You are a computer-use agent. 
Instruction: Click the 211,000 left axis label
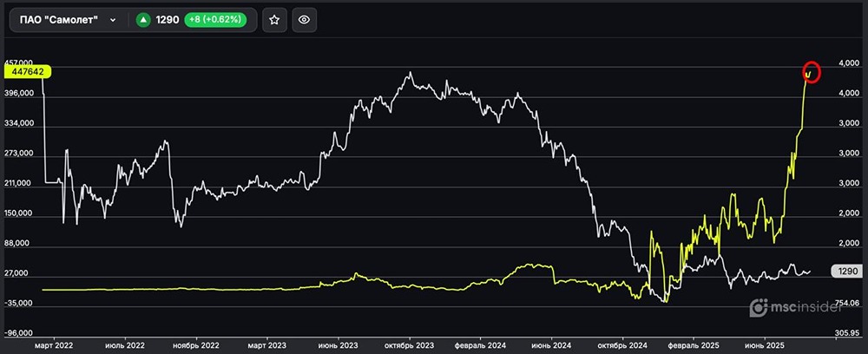[x=16, y=183]
